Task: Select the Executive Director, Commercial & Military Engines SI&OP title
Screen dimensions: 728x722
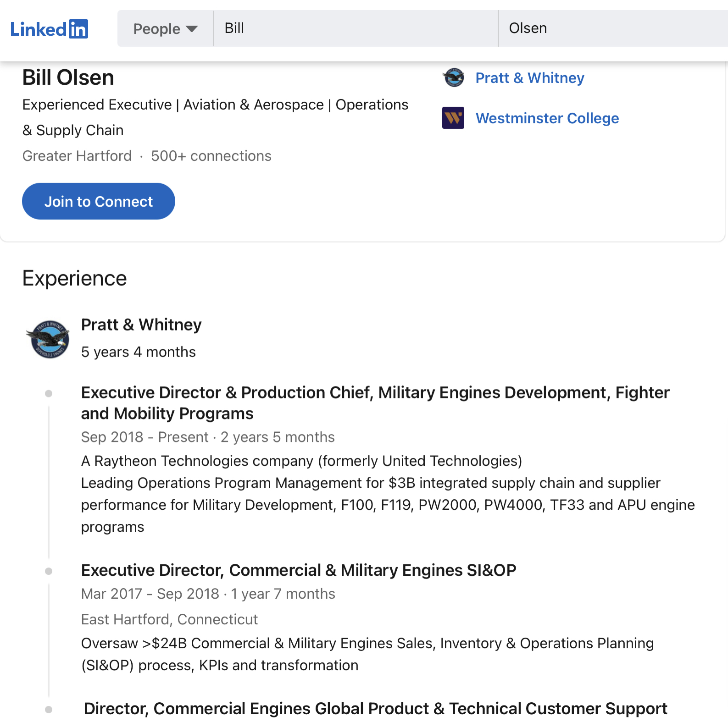Action: [299, 570]
